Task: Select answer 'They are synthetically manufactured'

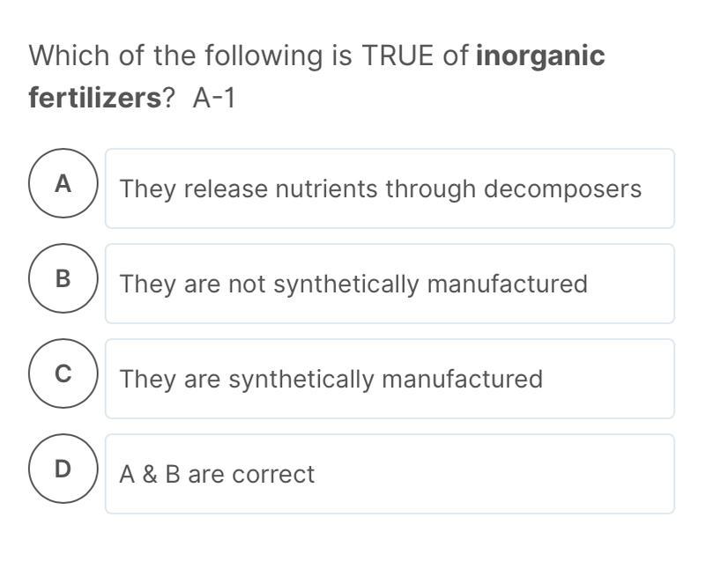Action: pyautogui.click(x=390, y=379)
